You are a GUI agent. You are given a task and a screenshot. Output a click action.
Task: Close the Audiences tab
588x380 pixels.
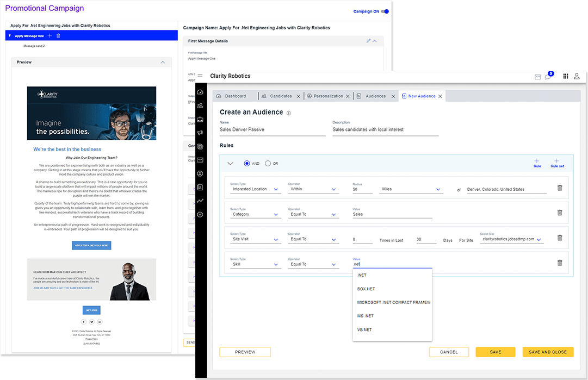pos(393,96)
